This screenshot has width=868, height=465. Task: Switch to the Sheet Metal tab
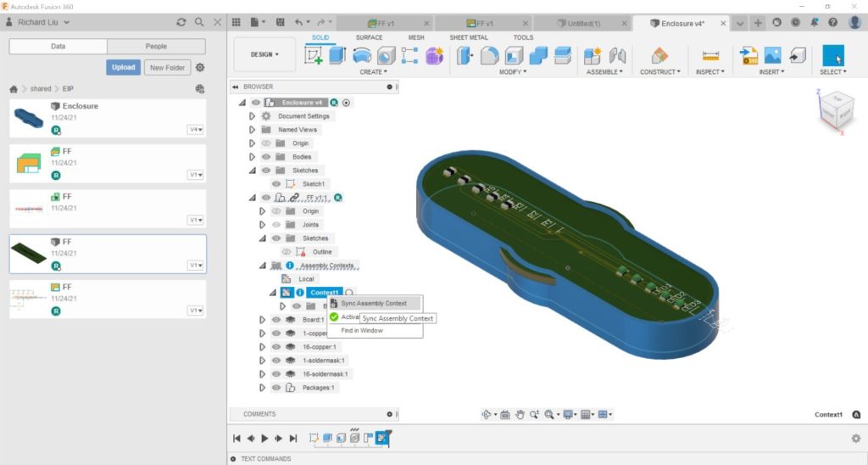[x=469, y=37]
